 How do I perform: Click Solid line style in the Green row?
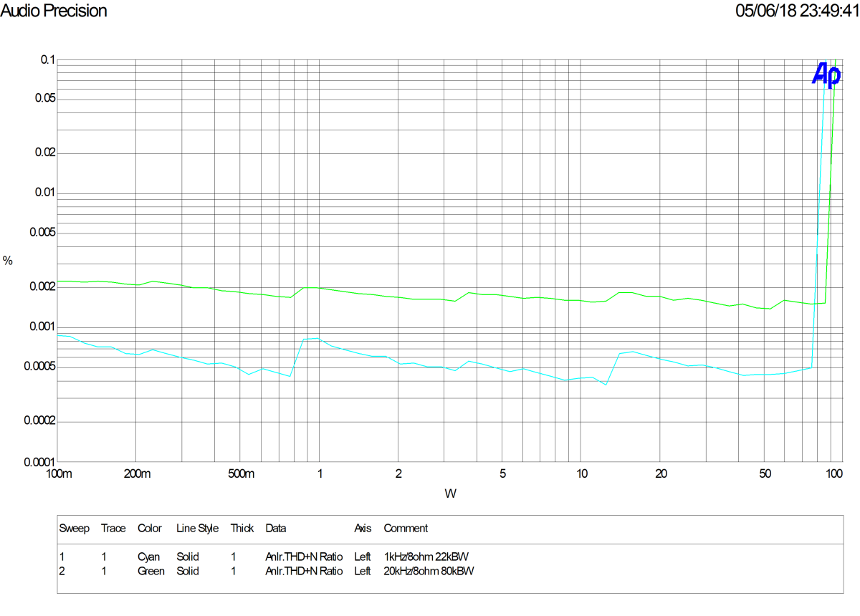(x=188, y=571)
